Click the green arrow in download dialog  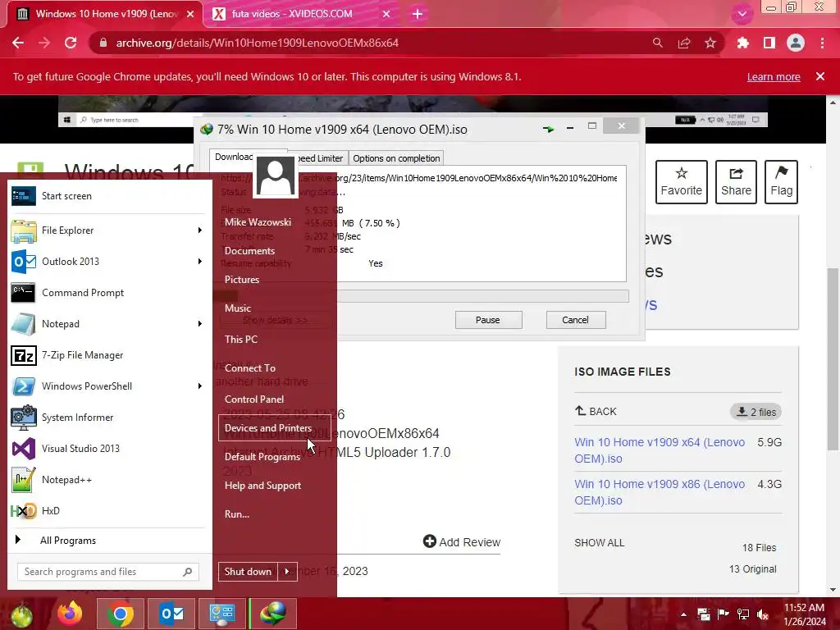point(549,129)
